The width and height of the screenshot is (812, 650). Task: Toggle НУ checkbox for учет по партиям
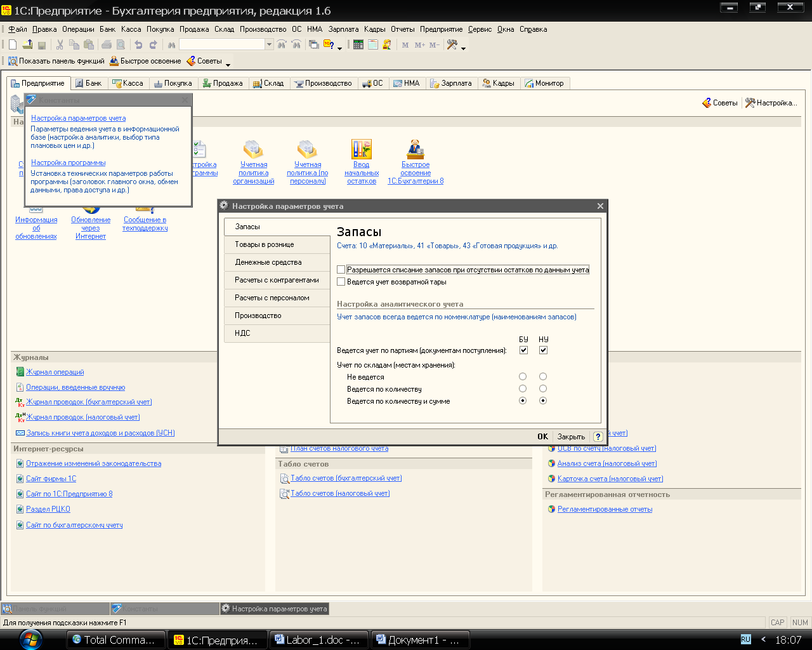coord(543,350)
